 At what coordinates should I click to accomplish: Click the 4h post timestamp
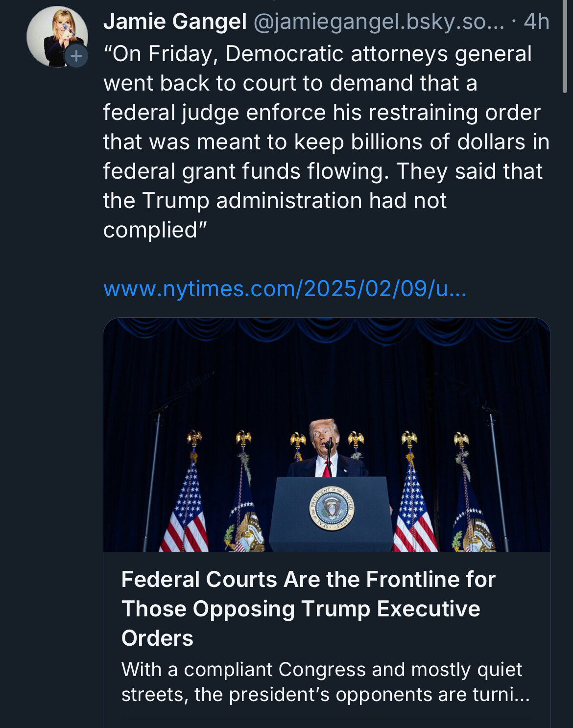(x=536, y=22)
